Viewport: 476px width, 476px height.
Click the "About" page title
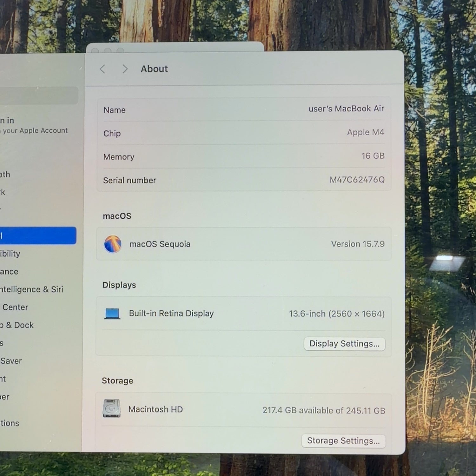[x=154, y=69]
